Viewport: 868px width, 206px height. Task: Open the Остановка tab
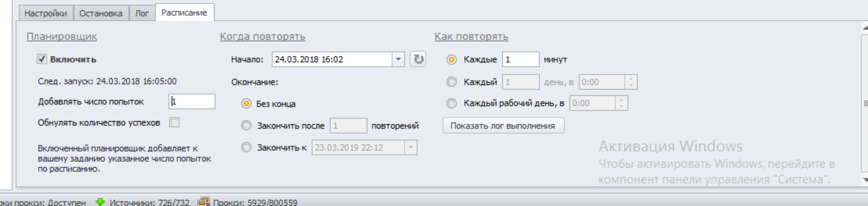tap(101, 13)
